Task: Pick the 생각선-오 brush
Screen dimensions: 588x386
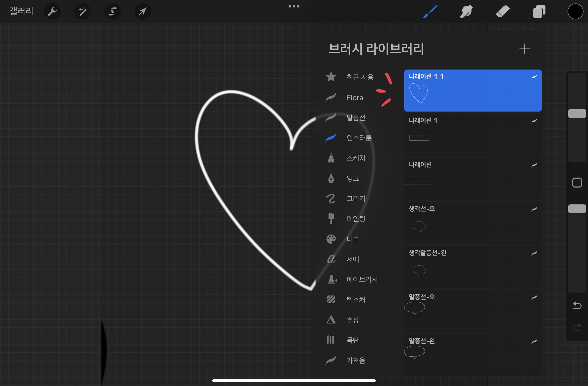Action: (x=473, y=223)
